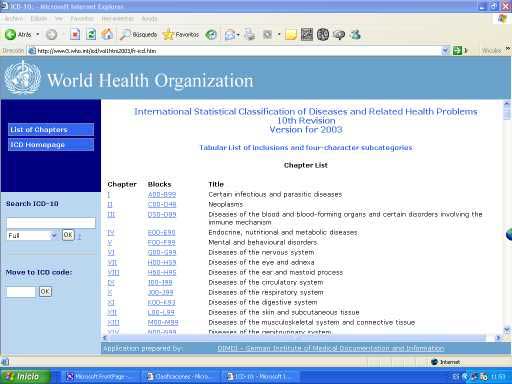Open the C00-D48 Neoplasms block link

pyautogui.click(x=162, y=204)
